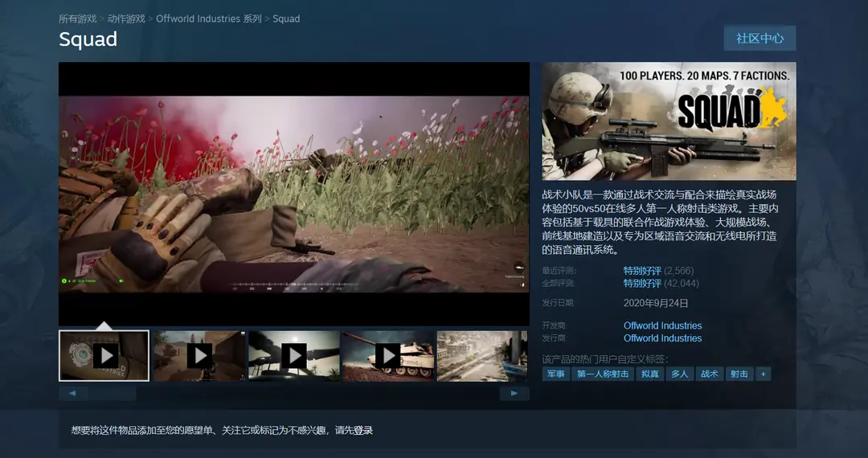Image resolution: width=868 pixels, height=458 pixels.
Task: Open the 社区中心 community hub
Action: tap(759, 39)
